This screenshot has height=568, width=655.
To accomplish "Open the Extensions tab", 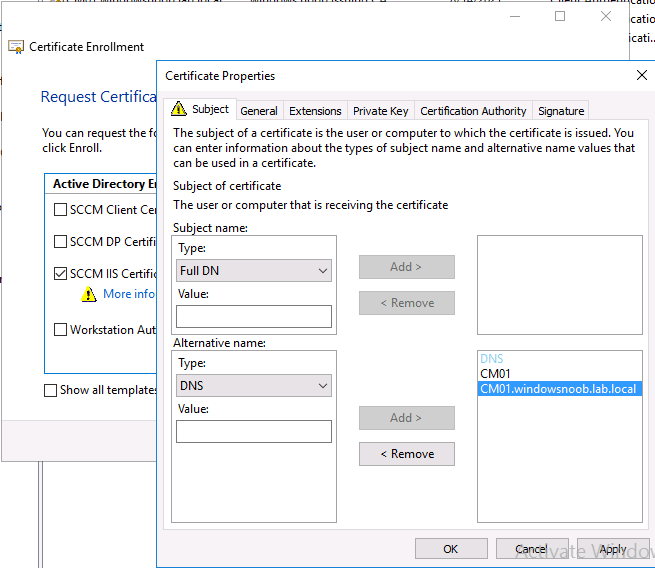I will (315, 111).
